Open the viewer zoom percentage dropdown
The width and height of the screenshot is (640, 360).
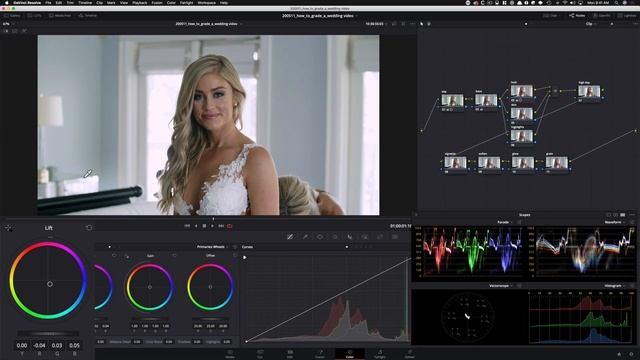8,24
